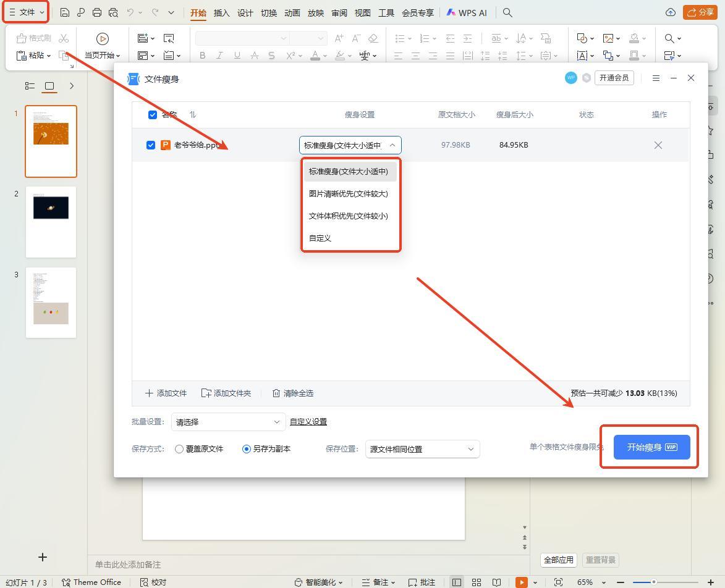Image resolution: width=725 pixels, height=588 pixels.
Task: Switch to slide sorter view in status bar
Action: (477, 582)
